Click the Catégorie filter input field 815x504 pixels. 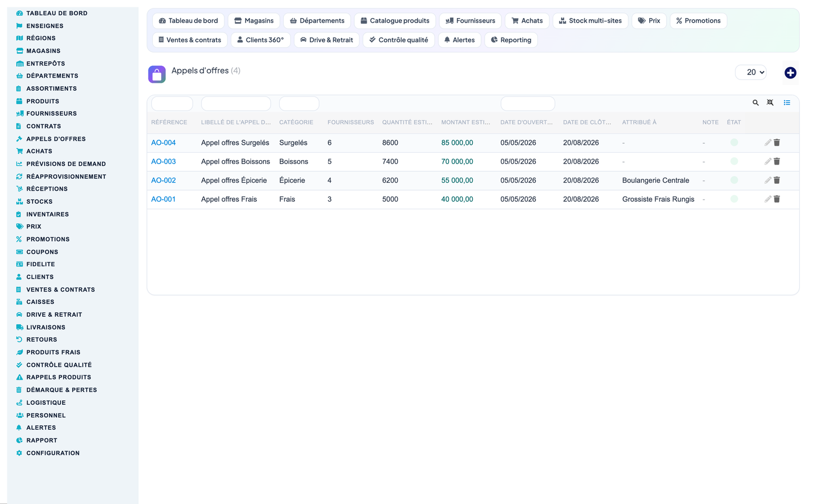tap(299, 104)
